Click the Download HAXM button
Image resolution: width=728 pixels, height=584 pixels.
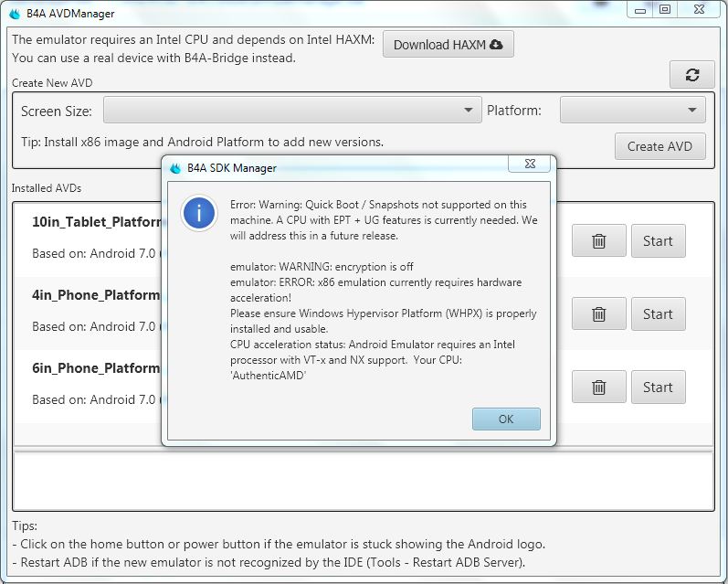[448, 45]
